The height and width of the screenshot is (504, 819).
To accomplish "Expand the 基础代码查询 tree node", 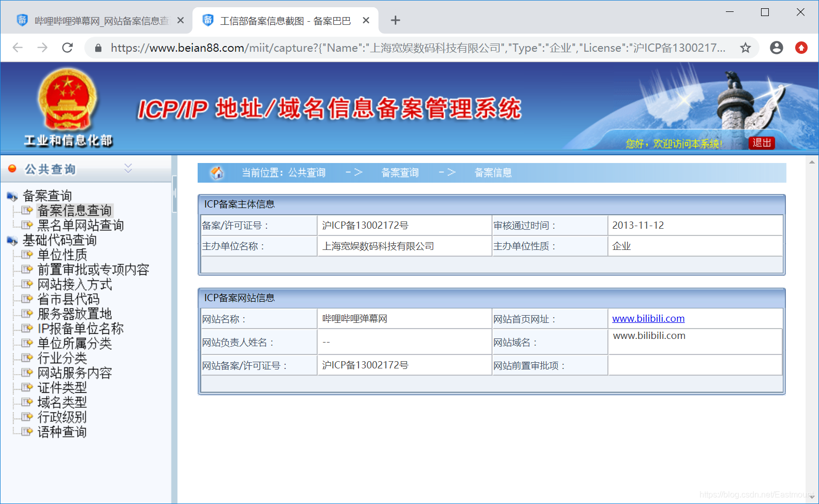I will pyautogui.click(x=59, y=240).
